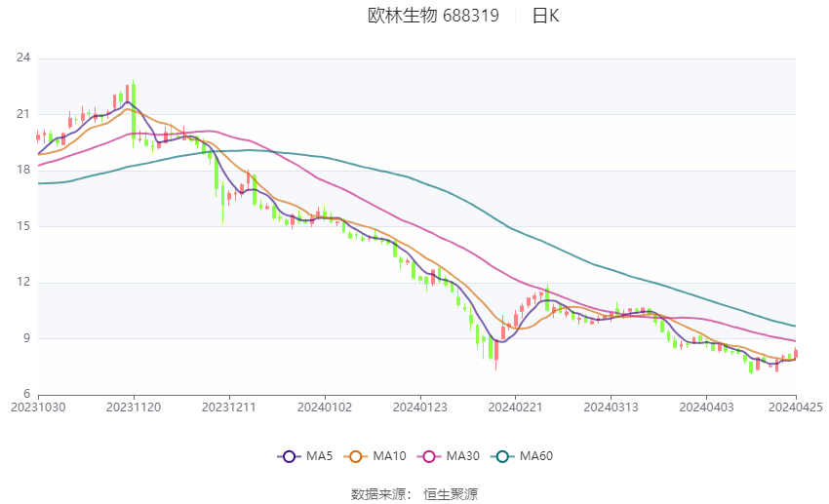Viewport: 829px width, 504px height.
Task: Click the 欧林生物 688319 title
Action: (433, 16)
